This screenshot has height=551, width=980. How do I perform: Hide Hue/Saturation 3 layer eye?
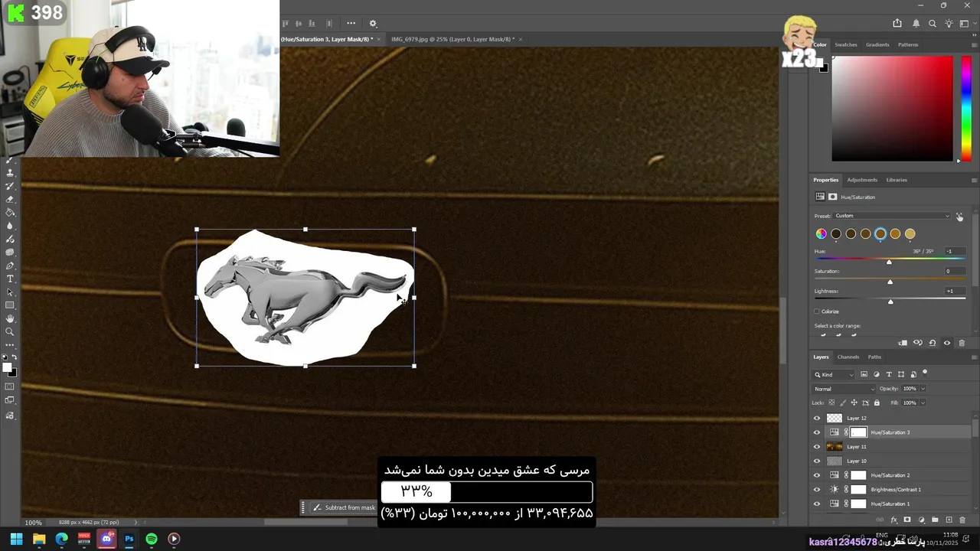[x=817, y=432]
